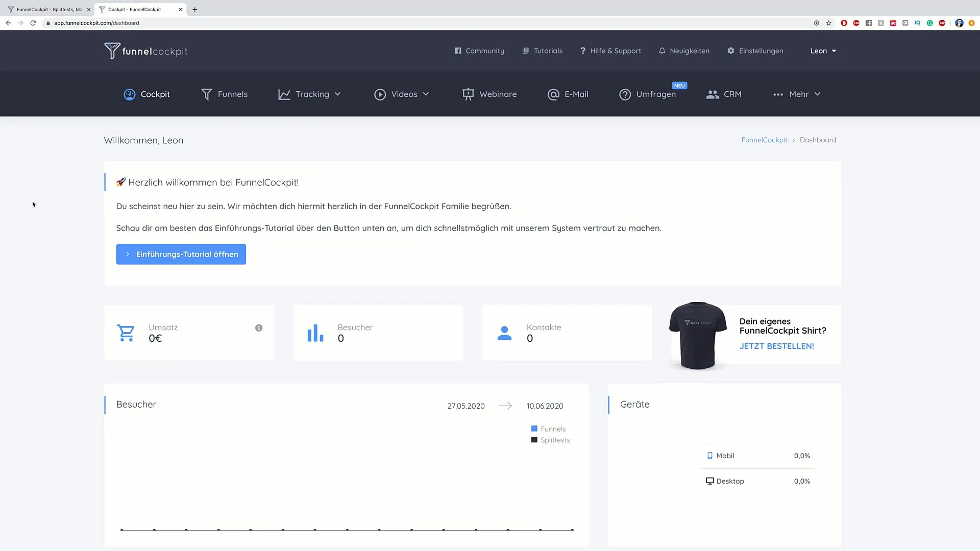Open the Community link
Screen dimensions: 980x551
[x=479, y=51]
